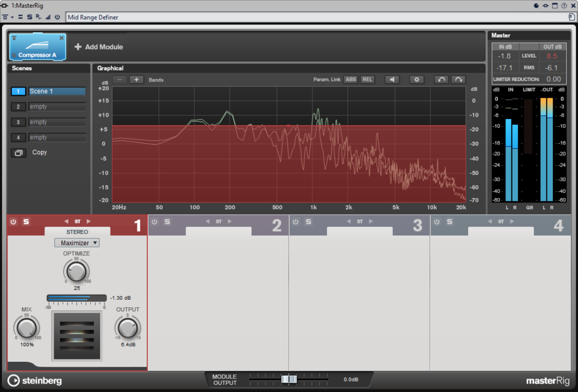The image size is (578, 392).
Task: Solo band 3 with its S button
Action: [x=309, y=221]
